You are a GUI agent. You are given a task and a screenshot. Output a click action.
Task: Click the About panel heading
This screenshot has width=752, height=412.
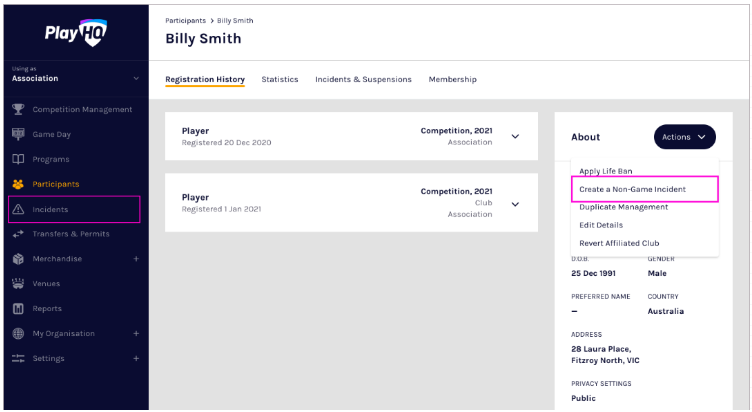point(586,137)
